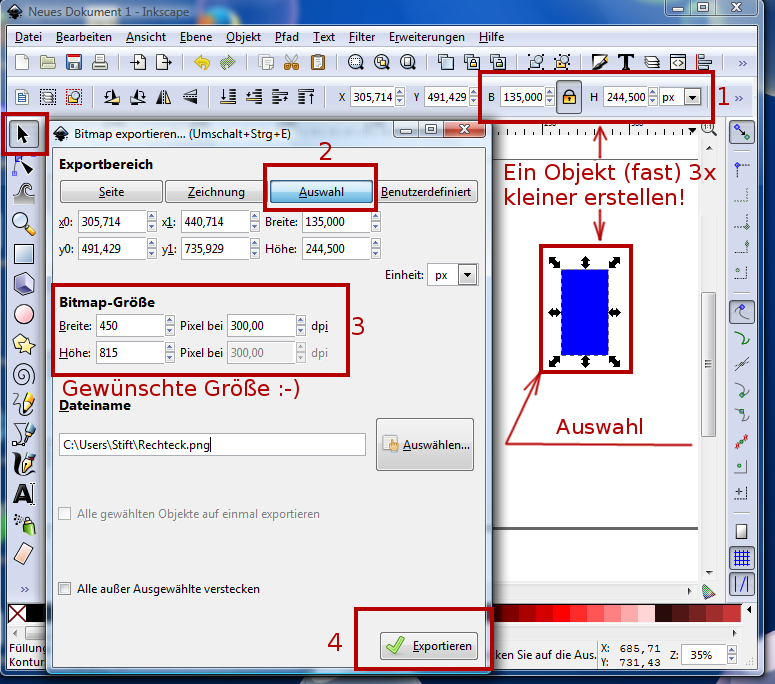Viewport: 775px width, 684px height.
Task: Click the Save floppy icon
Action: tap(74, 63)
